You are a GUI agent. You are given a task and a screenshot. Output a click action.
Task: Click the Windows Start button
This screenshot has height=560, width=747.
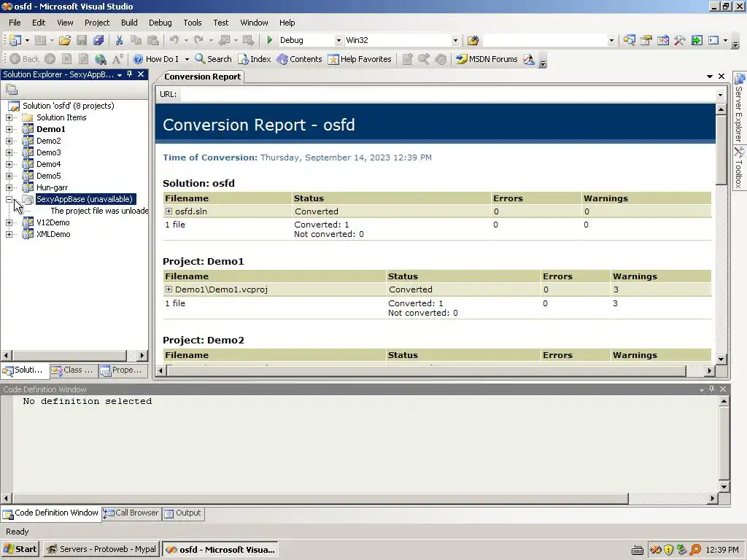20,549
